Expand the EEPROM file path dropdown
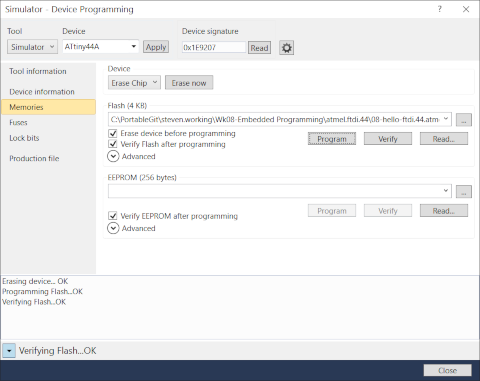480x381 pixels. 446,191
